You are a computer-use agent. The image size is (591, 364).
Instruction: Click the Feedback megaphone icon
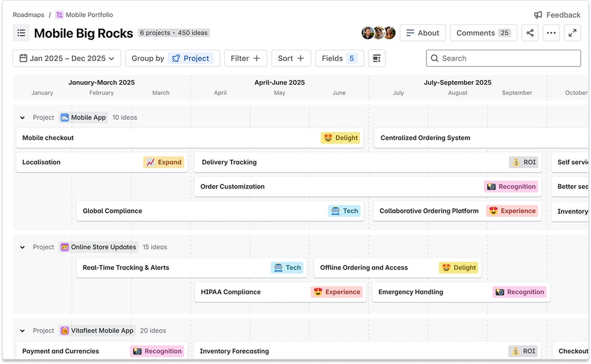click(x=538, y=15)
